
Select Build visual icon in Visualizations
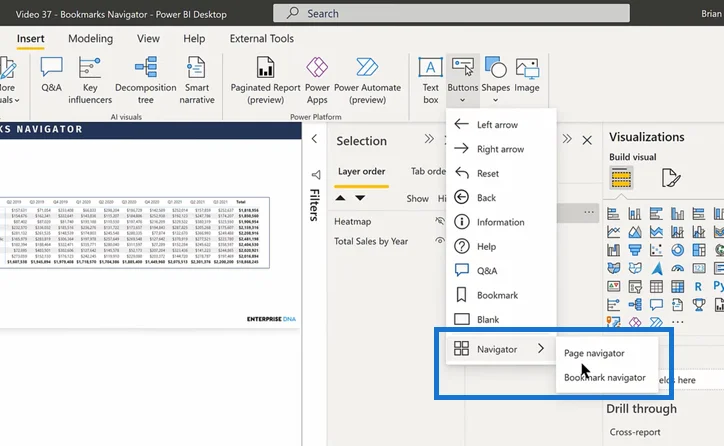click(x=621, y=178)
